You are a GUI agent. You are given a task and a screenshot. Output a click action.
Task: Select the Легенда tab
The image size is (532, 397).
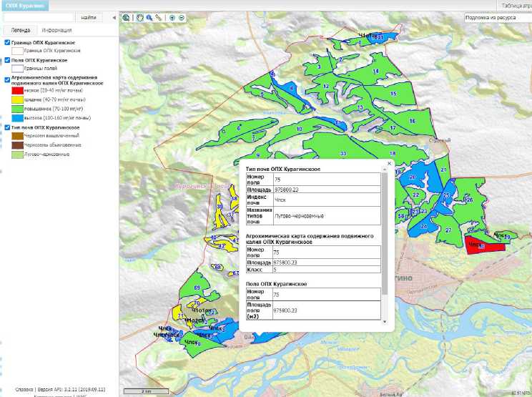click(20, 31)
